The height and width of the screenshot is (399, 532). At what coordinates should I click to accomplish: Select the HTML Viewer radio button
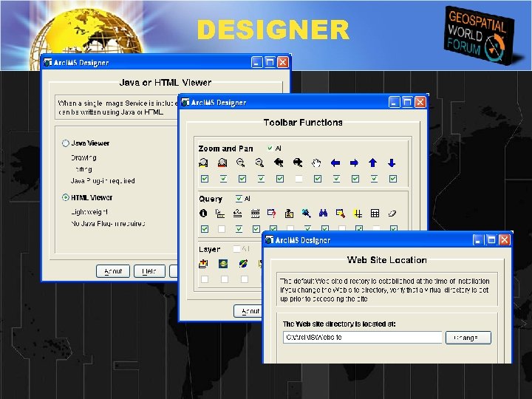click(x=66, y=197)
